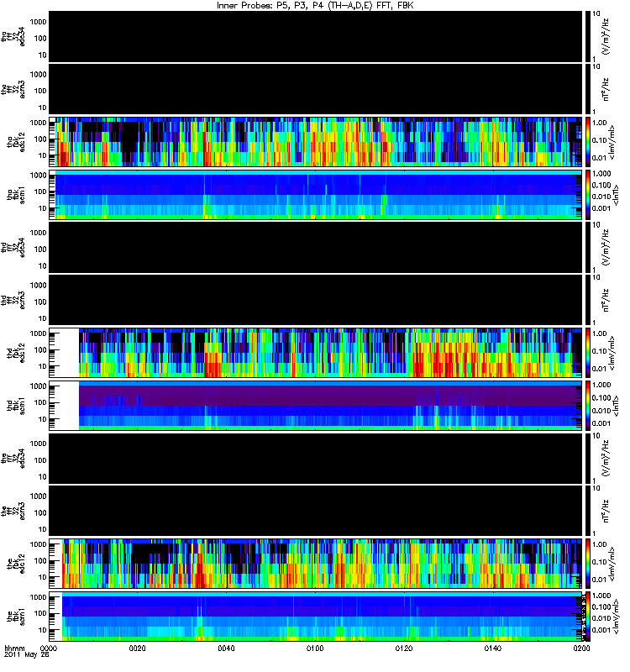The image size is (630, 672).
Task: Click the 0040 time axis label
Action: coord(226,648)
